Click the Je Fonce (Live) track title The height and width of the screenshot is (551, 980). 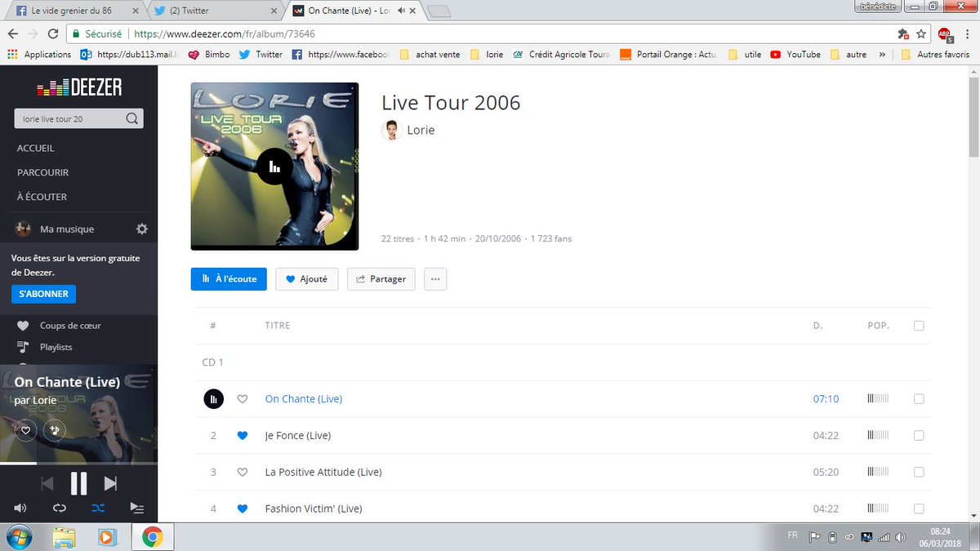coord(298,436)
